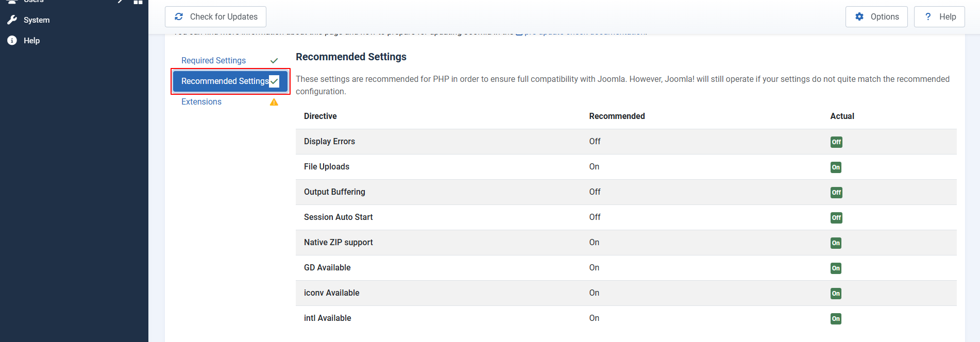The image size is (980, 342).
Task: Click the On badge for File Uploads
Action: [x=836, y=167]
